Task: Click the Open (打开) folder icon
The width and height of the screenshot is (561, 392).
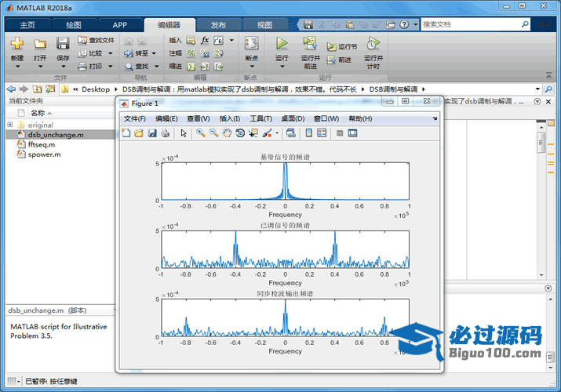Action: 40,44
